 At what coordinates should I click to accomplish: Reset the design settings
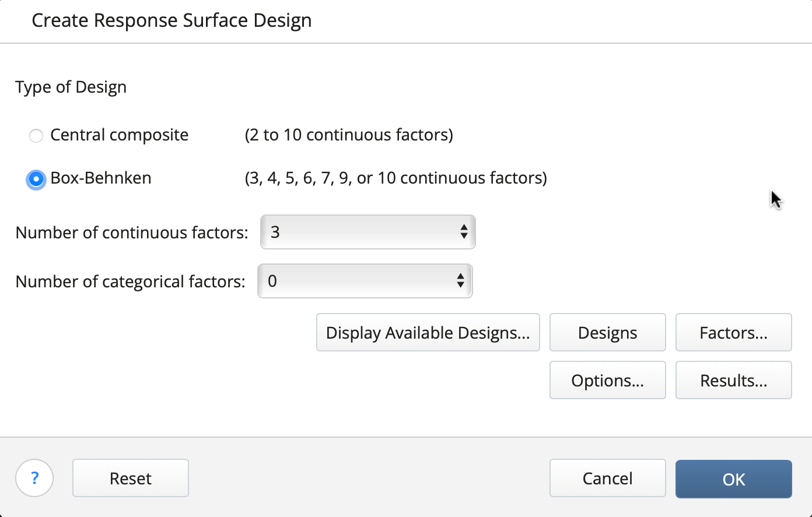pyautogui.click(x=130, y=478)
